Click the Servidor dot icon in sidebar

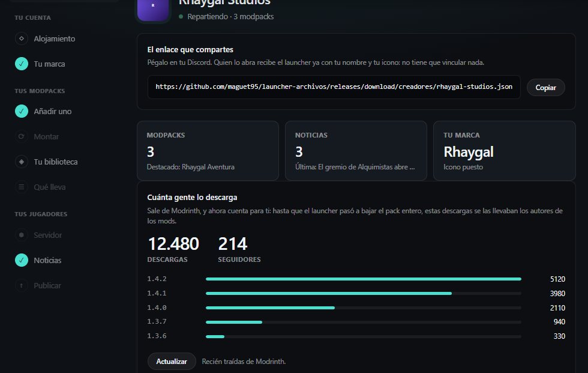(x=22, y=235)
